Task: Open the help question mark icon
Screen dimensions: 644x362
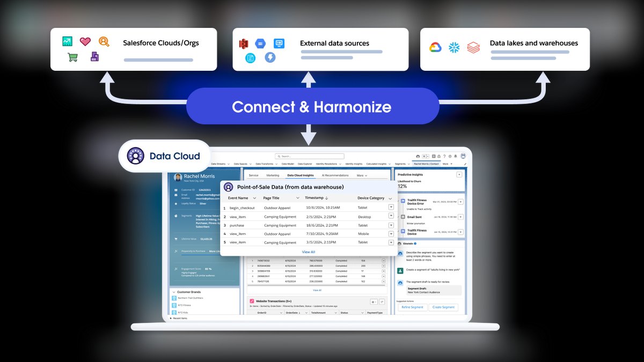Action: (444, 156)
